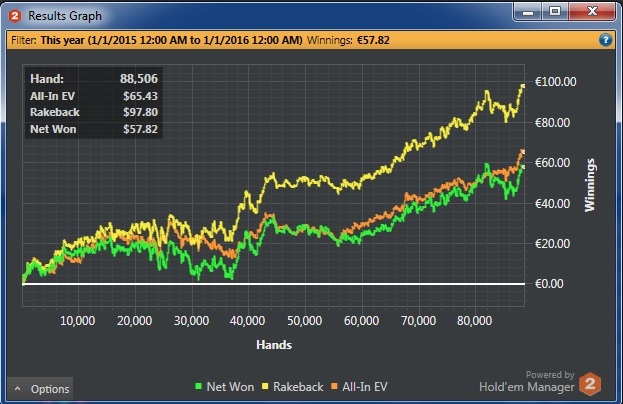Click the Hold'em Manager hexagon logo
The width and height of the screenshot is (623, 404).
click(590, 384)
